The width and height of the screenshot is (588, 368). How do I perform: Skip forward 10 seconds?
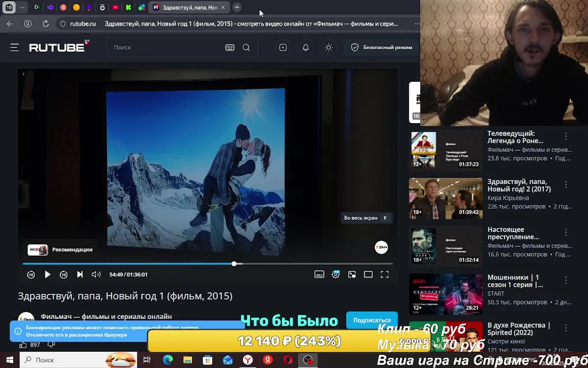64,274
